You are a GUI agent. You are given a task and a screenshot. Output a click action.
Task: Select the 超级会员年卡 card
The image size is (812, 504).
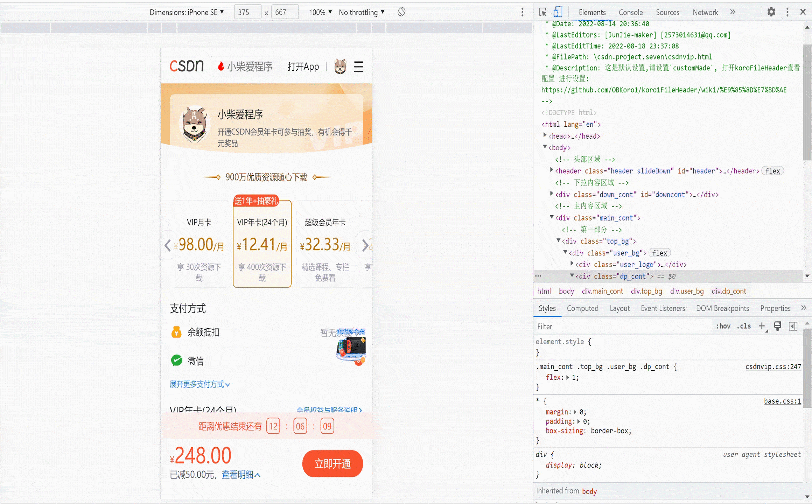(325, 244)
